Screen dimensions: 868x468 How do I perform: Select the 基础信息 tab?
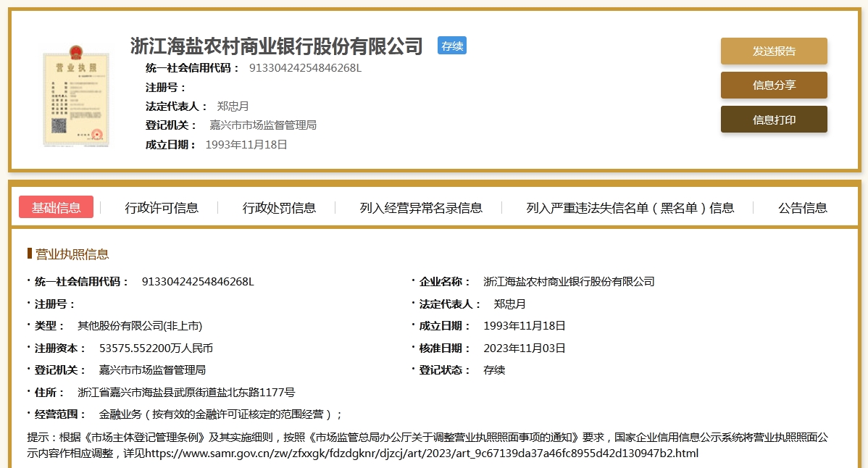56,207
